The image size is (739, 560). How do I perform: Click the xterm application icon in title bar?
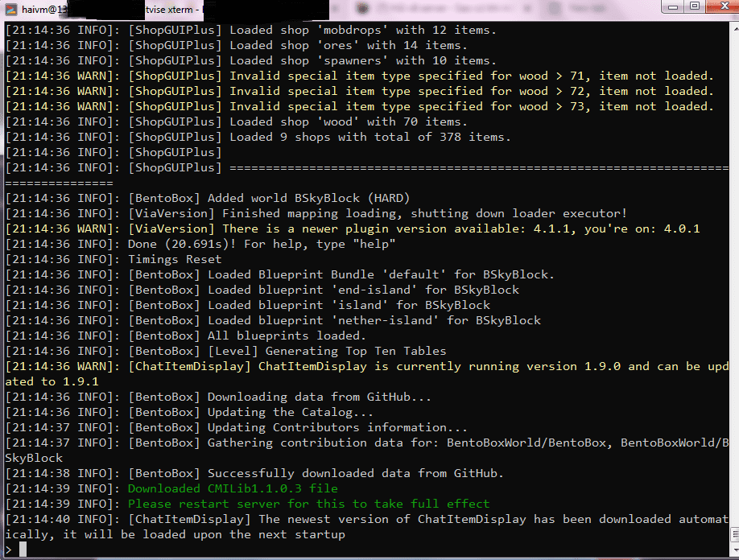click(x=10, y=9)
